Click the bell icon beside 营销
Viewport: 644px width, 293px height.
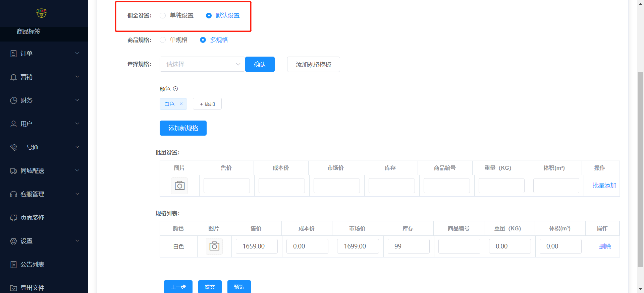tap(13, 77)
